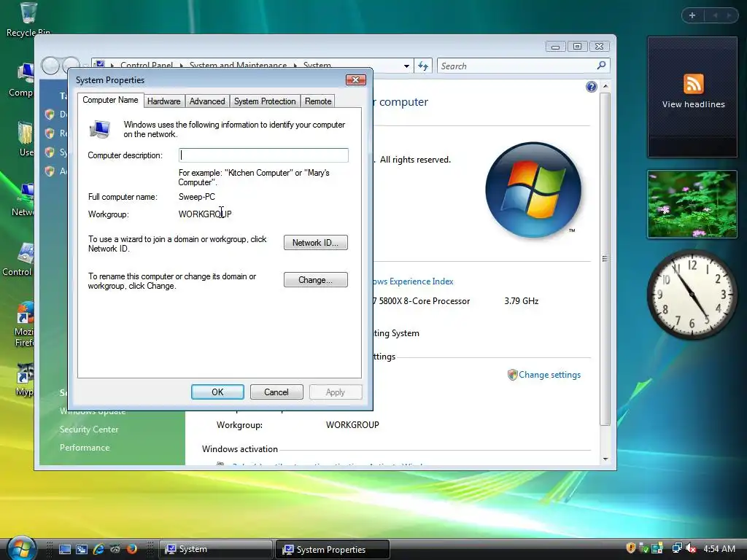Click the muted volume speaker tray icon
747x560 pixels.
[x=691, y=548]
